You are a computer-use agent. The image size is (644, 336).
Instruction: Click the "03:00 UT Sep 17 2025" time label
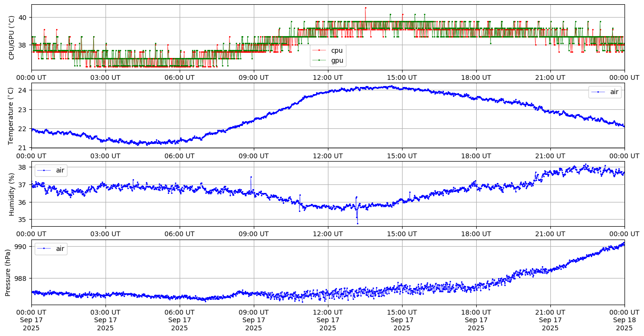point(106,320)
